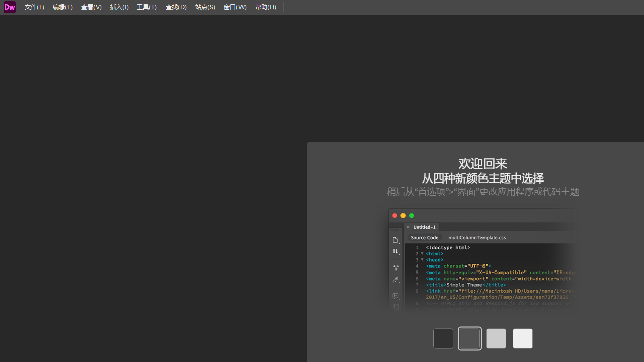The height and width of the screenshot is (362, 644).
Task: Click the Insert arrows icon in the sidebar
Action: coord(396,251)
